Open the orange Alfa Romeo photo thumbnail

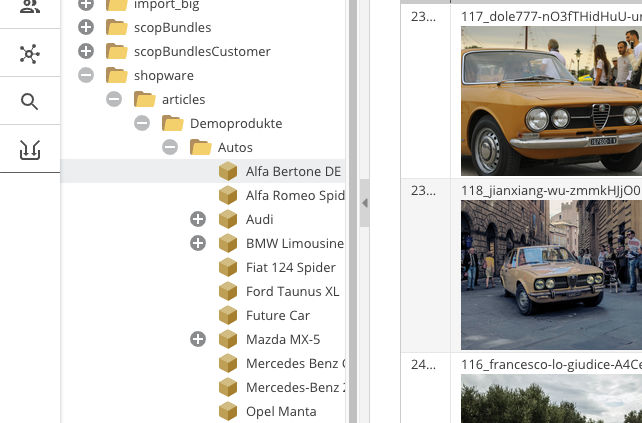point(551,101)
